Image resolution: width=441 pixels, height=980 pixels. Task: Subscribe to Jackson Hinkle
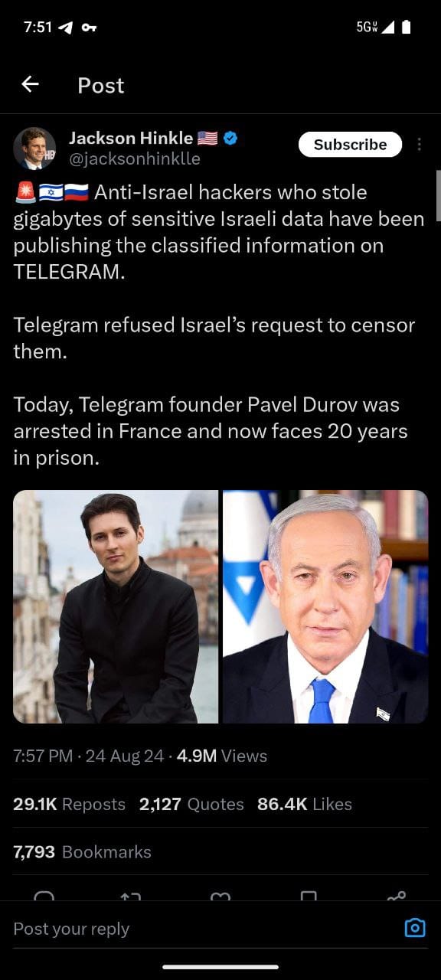coord(350,145)
